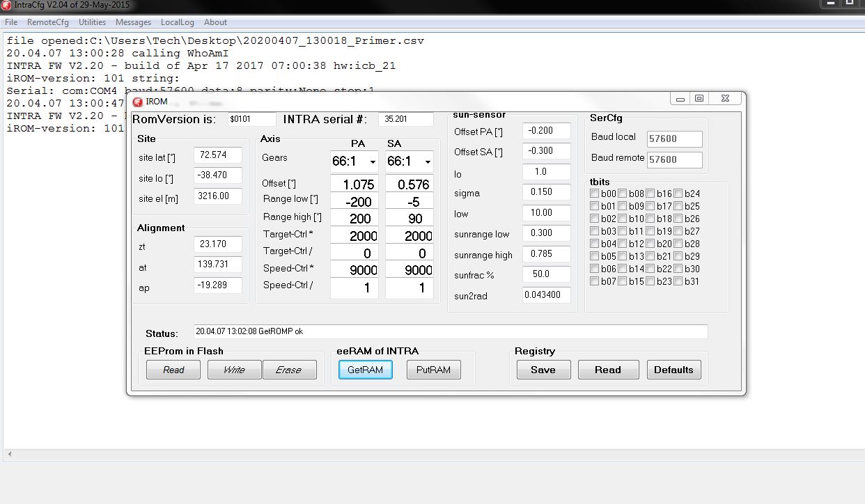Check the b18 tbits box
The image size is (865, 504).
click(650, 219)
